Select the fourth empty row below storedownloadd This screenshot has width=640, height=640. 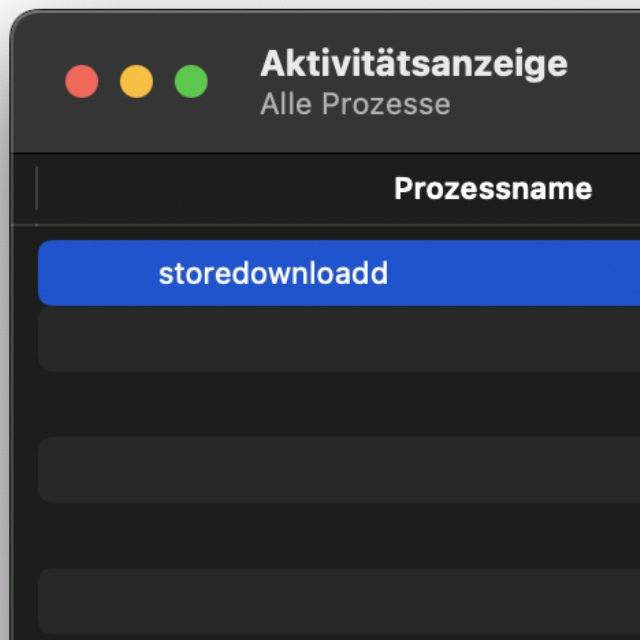pyautogui.click(x=338, y=535)
